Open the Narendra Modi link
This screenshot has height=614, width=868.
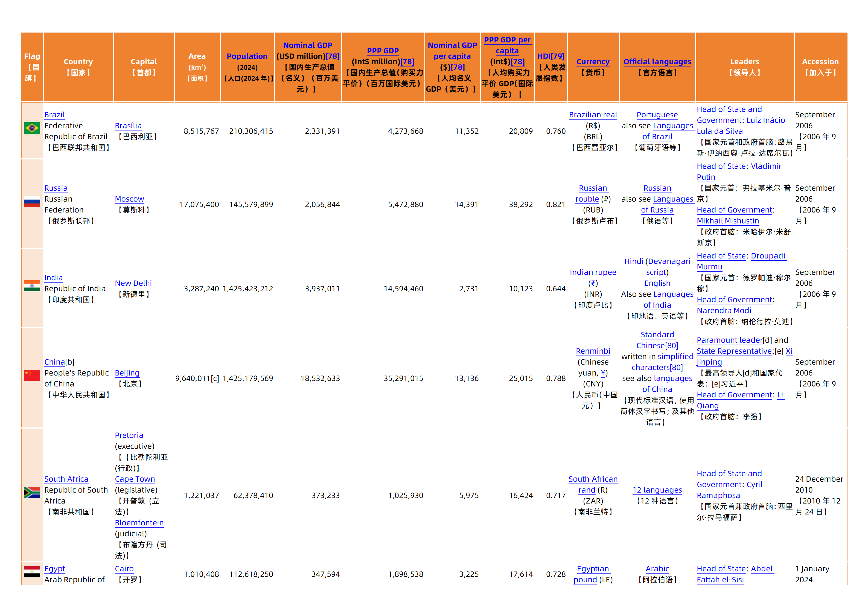724,310
